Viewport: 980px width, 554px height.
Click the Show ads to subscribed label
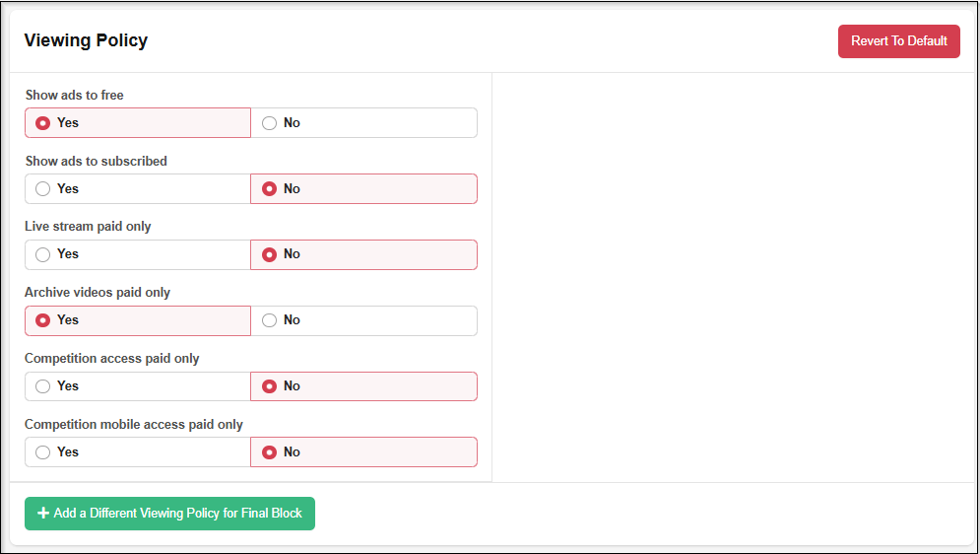tap(97, 161)
